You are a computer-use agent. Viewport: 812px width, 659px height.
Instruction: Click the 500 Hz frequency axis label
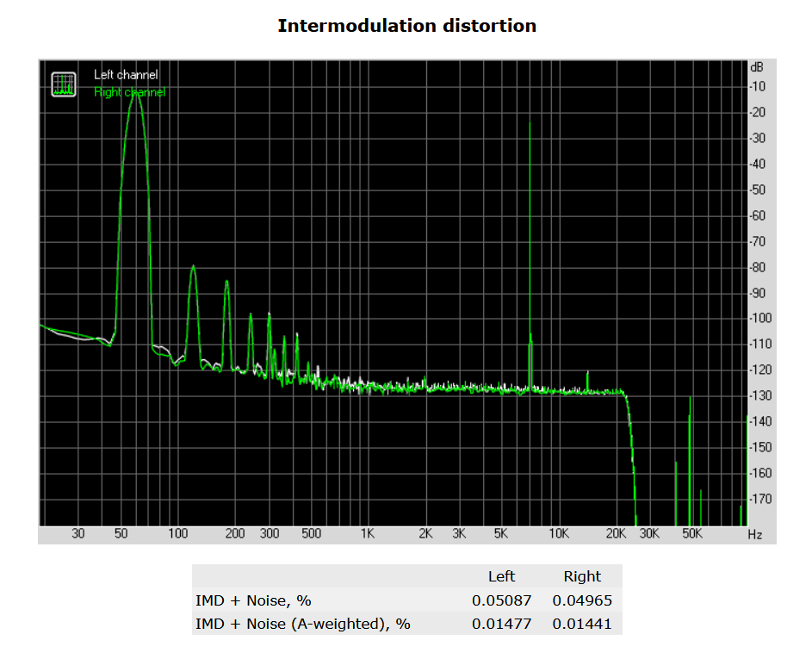click(311, 533)
